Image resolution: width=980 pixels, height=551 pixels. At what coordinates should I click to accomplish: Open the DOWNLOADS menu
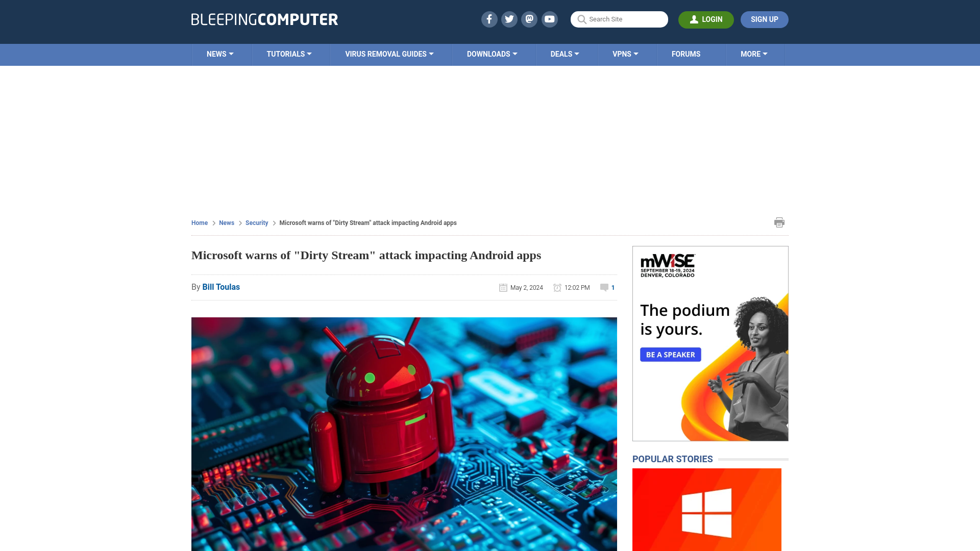tap(492, 54)
